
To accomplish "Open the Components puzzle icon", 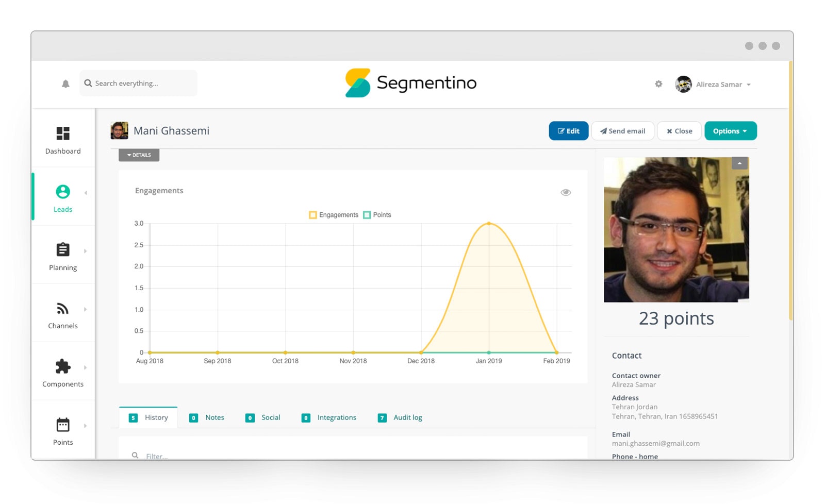I will (x=62, y=372).
